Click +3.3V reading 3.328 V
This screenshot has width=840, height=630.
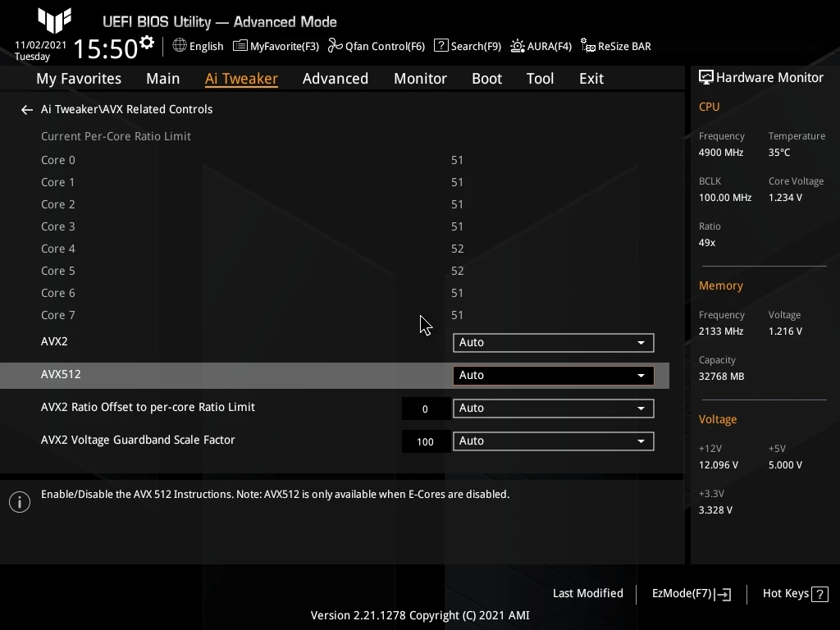pos(715,510)
